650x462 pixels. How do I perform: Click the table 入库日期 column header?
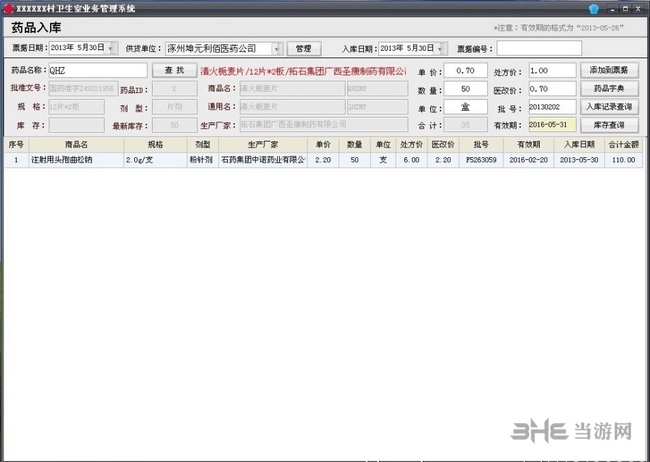pyautogui.click(x=579, y=145)
